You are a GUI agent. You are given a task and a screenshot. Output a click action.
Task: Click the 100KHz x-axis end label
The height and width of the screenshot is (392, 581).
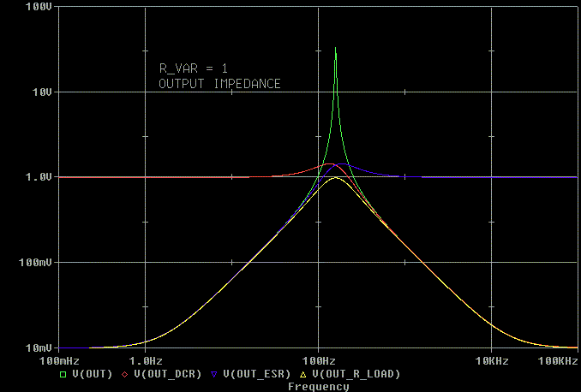559,362
